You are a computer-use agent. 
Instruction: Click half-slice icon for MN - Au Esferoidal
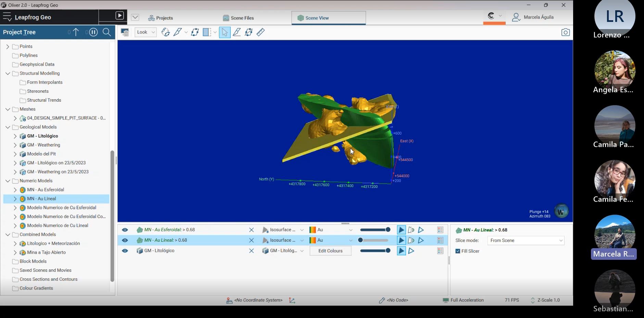pyautogui.click(x=411, y=230)
